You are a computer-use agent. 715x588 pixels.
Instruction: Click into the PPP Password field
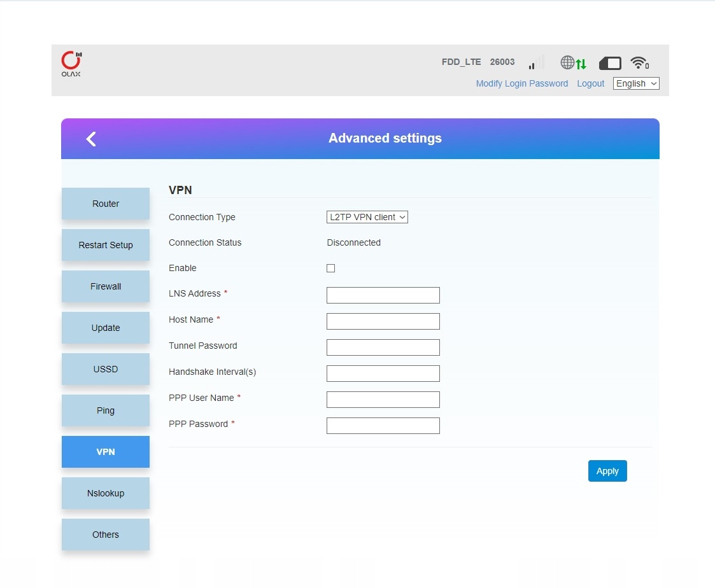(x=383, y=426)
